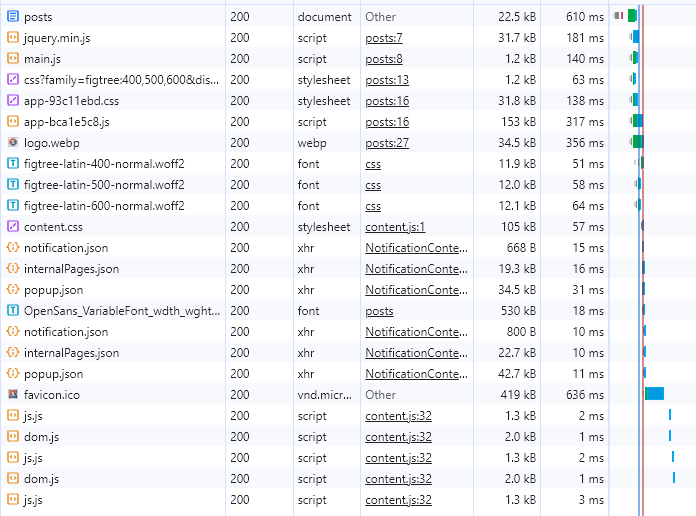The image size is (696, 516).
Task: Click the font icon beside OpenSans_VariableFont
Action: (13, 310)
